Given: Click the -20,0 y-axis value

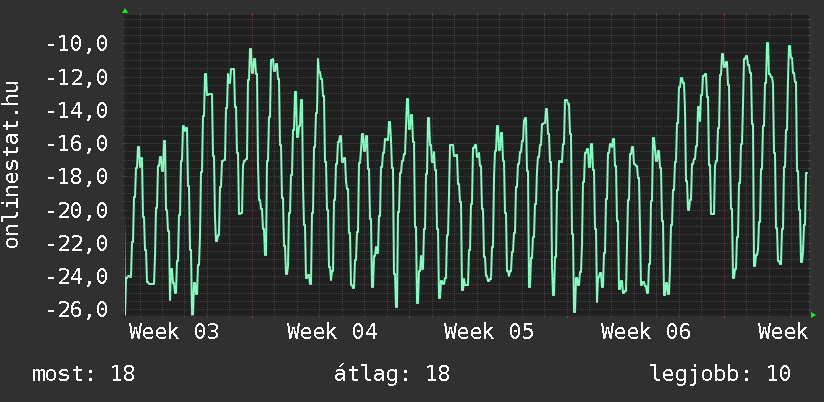Looking at the screenshot, I should (x=76, y=210).
